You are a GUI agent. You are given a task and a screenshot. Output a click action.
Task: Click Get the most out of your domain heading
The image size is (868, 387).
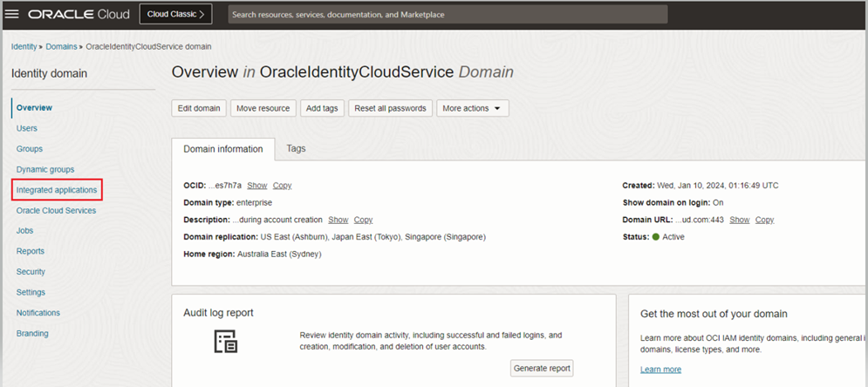714,314
